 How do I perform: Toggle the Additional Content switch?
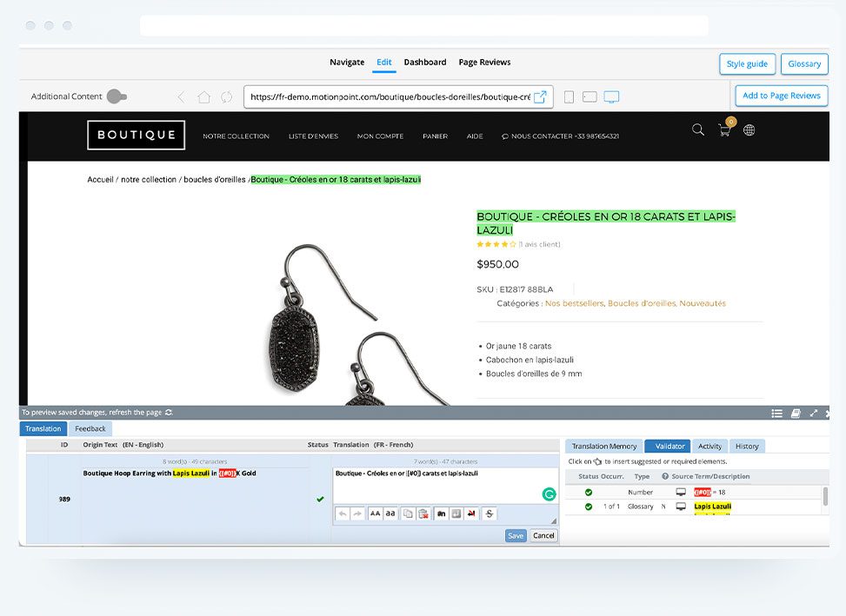(117, 96)
